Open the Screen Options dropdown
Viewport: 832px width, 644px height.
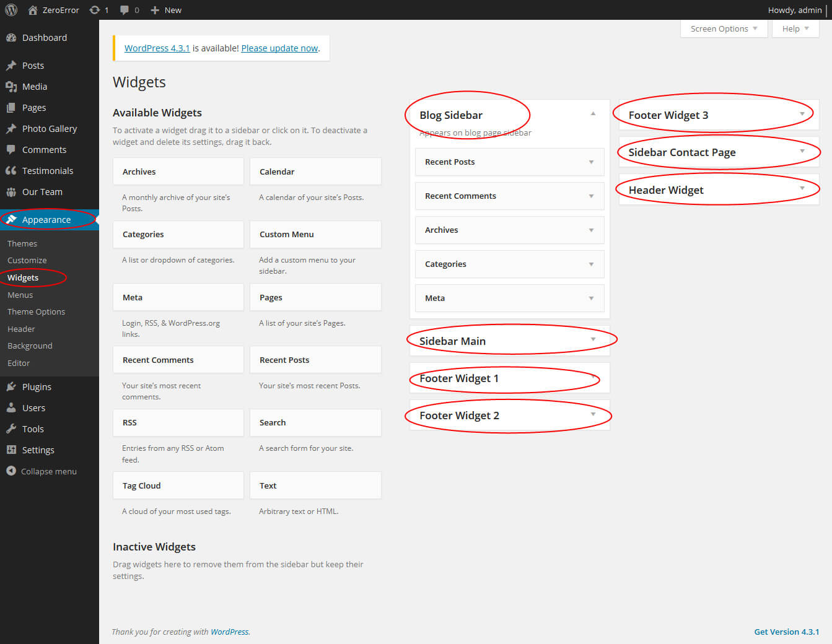coord(724,28)
